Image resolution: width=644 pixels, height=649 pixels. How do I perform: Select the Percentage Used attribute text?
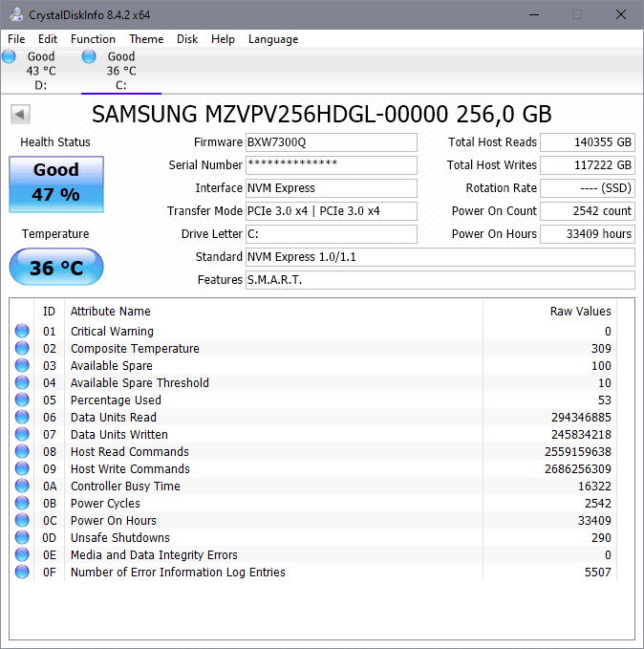pos(116,400)
